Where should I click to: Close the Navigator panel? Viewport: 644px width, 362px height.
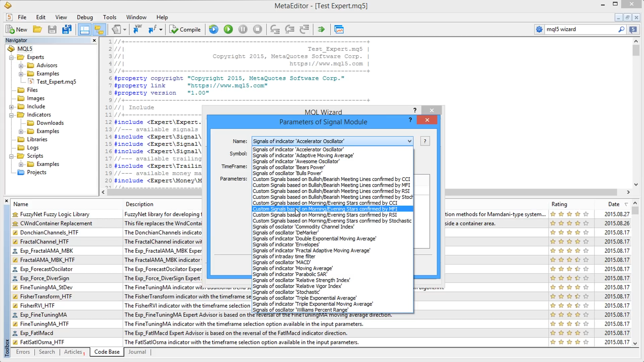pos(94,40)
